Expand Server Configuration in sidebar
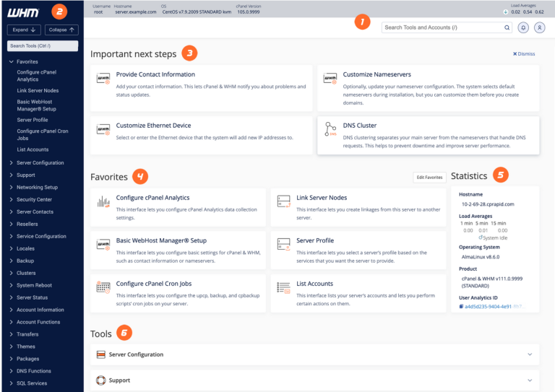555x392 pixels. [12, 162]
